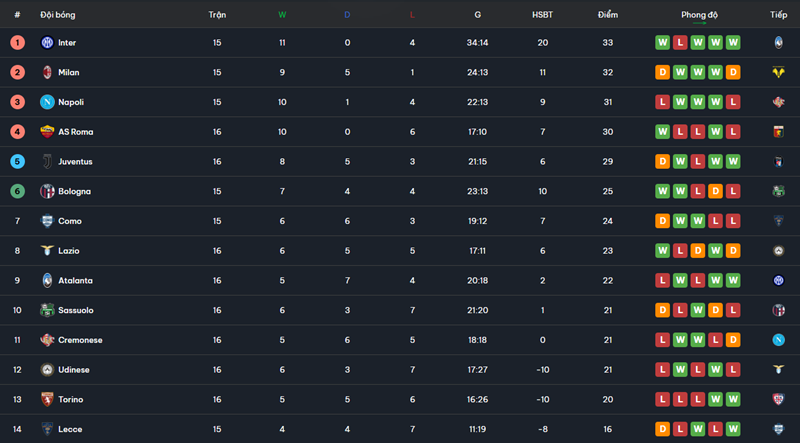Click the blue rank 5 badge

coord(17,162)
